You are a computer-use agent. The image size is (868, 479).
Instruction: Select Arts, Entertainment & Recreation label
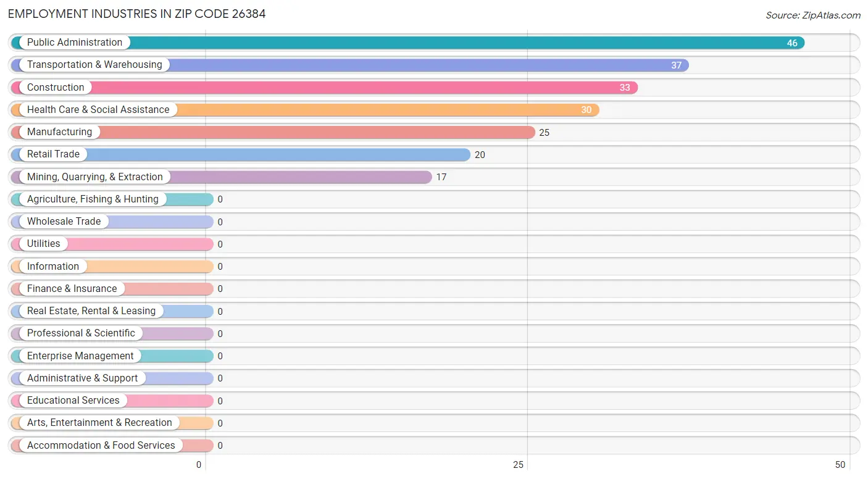tap(99, 423)
